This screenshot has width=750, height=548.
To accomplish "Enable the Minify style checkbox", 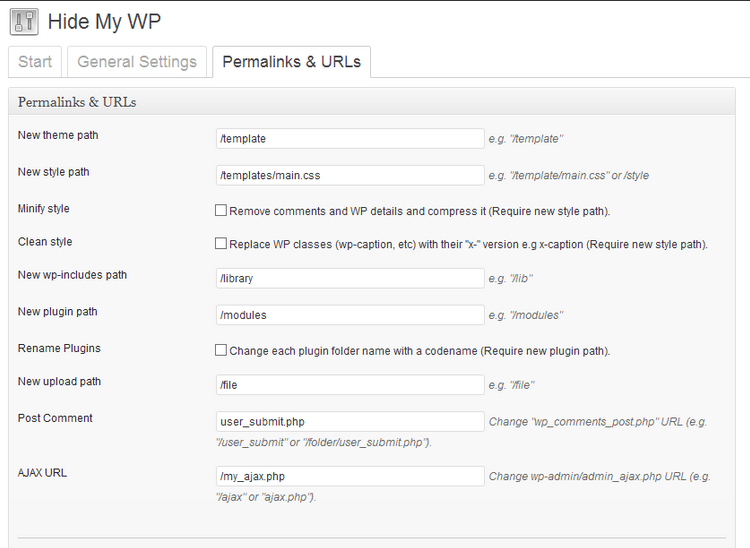I will 221,210.
